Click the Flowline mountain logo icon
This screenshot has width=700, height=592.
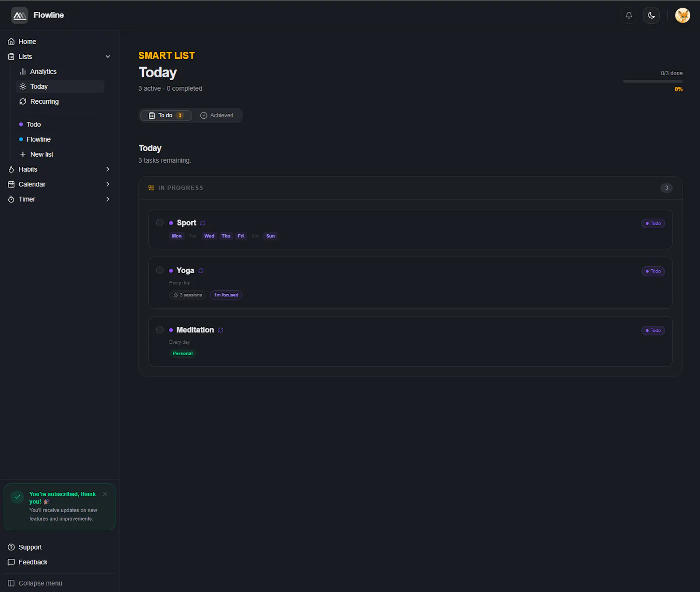[x=19, y=15]
